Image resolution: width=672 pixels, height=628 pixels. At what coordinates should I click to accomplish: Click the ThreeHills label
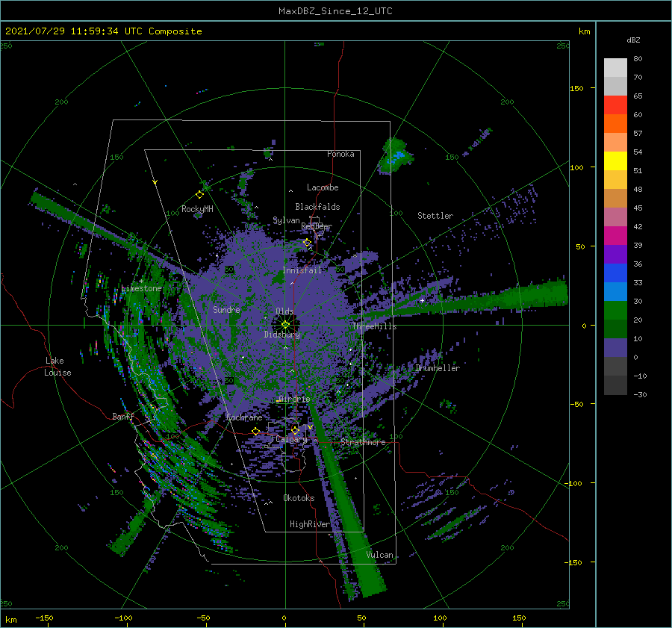[x=375, y=326]
